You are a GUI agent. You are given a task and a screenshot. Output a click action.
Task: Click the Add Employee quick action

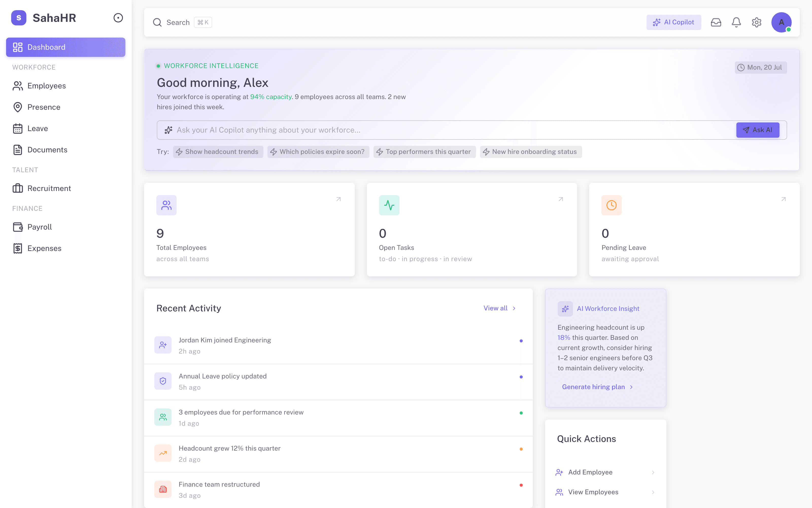coord(605,472)
